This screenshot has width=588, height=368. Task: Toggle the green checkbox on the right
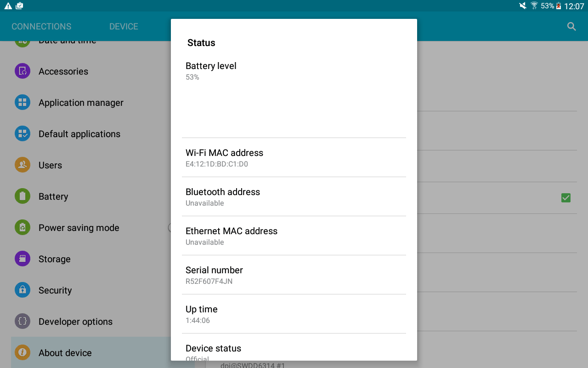(566, 198)
